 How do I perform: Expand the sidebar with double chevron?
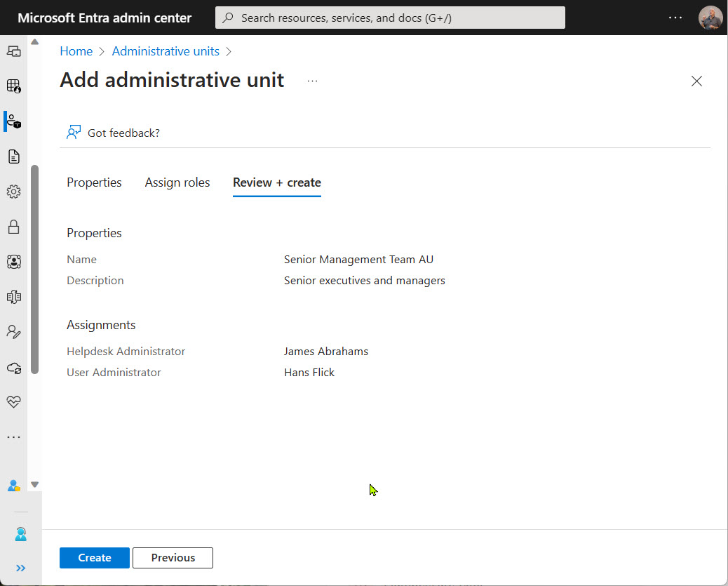click(x=20, y=568)
